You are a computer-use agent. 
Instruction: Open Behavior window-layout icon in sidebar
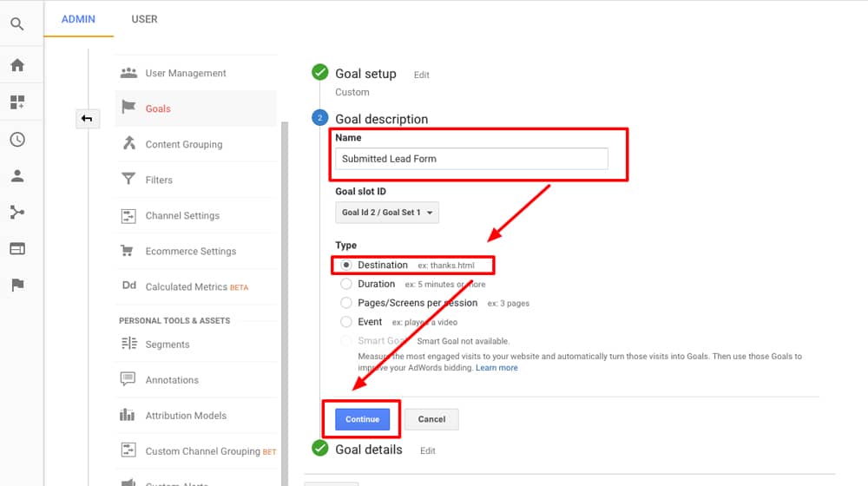17,248
